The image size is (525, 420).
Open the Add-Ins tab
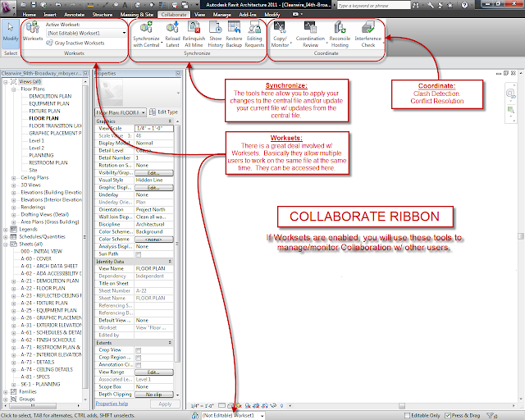pos(248,15)
